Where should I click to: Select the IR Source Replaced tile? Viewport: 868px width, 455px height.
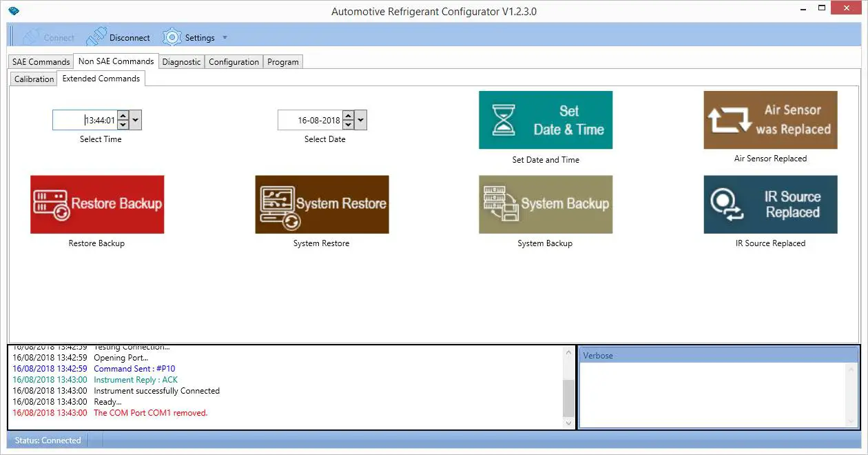point(769,204)
